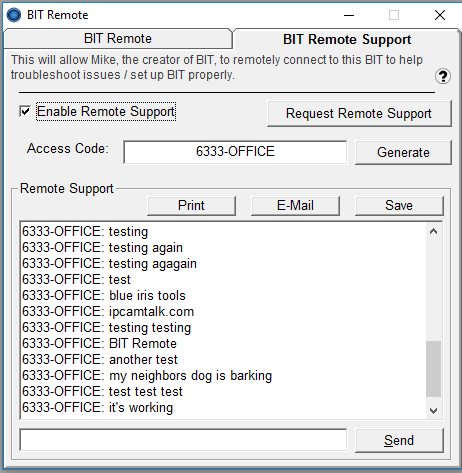The height and width of the screenshot is (473, 462).
Task: Close the BIT Remote window
Action: pyautogui.click(x=440, y=15)
